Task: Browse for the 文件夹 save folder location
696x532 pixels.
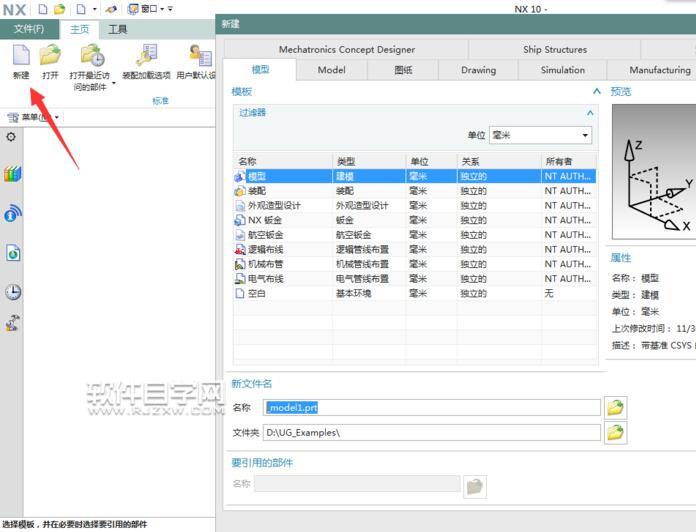Action: tap(615, 432)
